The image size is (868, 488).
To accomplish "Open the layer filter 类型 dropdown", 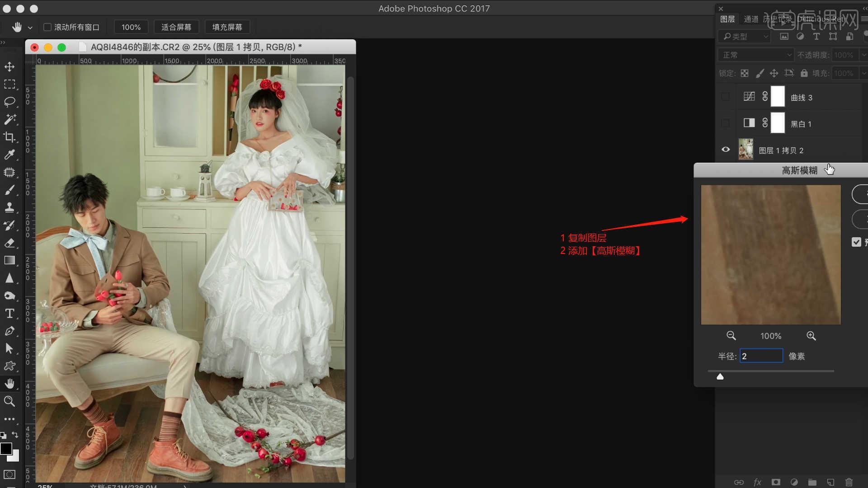I will click(744, 36).
